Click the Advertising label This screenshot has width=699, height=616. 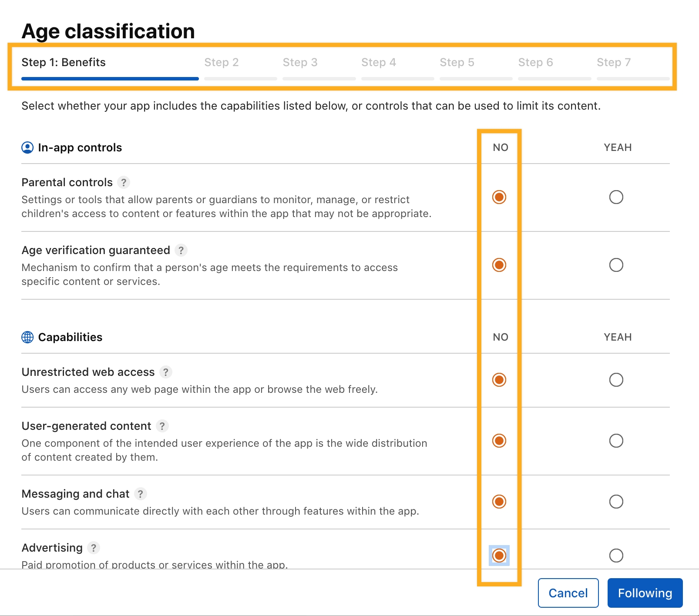[52, 548]
